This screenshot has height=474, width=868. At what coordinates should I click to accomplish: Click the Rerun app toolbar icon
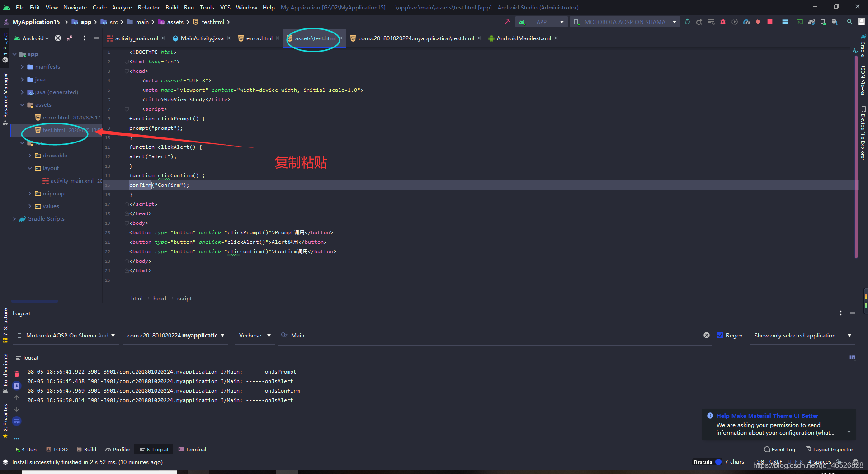point(688,22)
